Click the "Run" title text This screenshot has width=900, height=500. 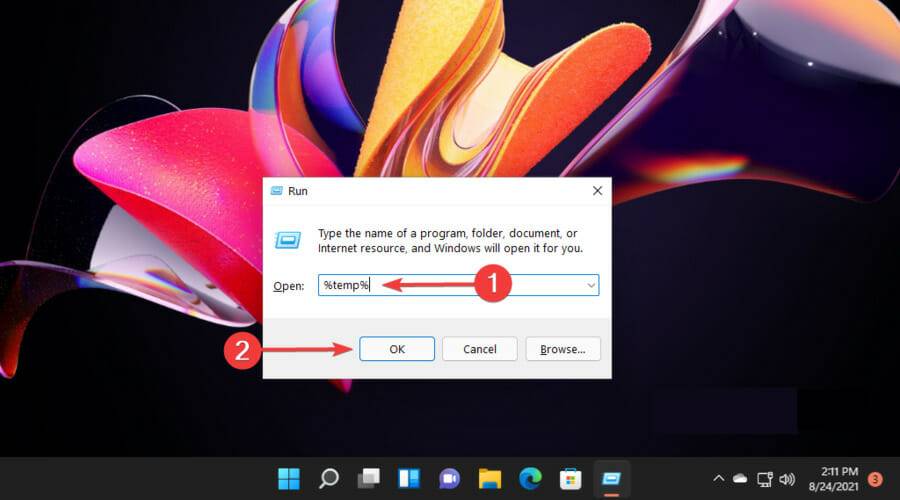(297, 191)
